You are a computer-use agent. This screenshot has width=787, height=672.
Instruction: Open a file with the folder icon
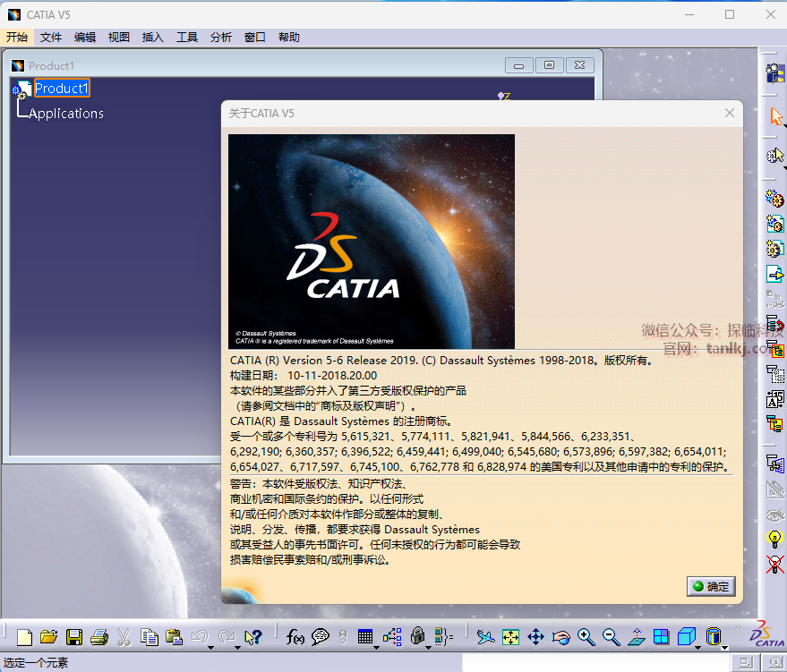tap(49, 637)
